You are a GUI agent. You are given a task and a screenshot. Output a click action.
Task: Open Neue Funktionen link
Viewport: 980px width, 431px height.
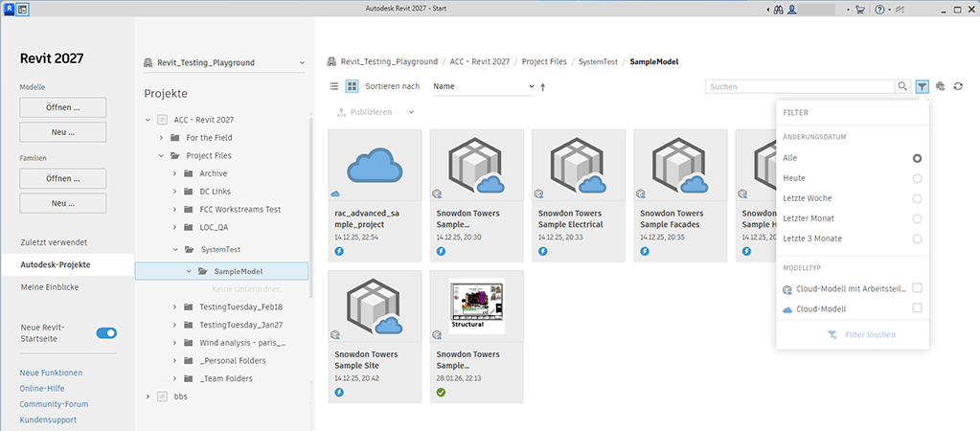point(51,373)
